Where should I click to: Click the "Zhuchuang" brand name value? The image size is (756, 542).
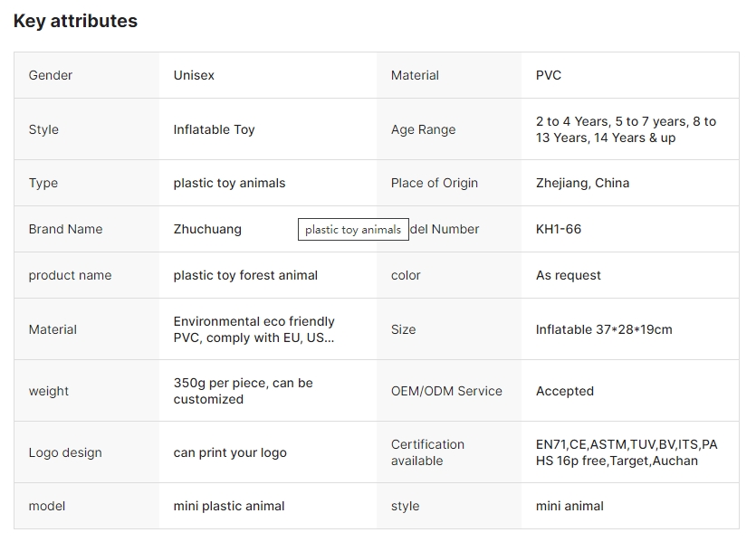pos(207,229)
